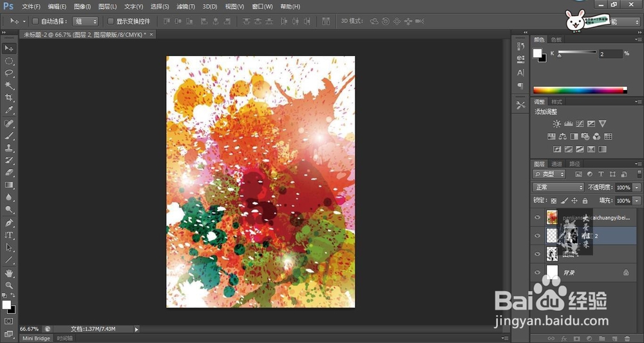The image size is (644, 343).
Task: Select the Elliptical Marquee tool
Action: pyautogui.click(x=9, y=61)
